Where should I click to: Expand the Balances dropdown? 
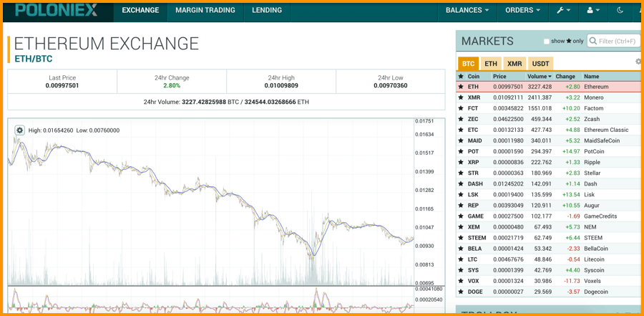click(x=467, y=11)
